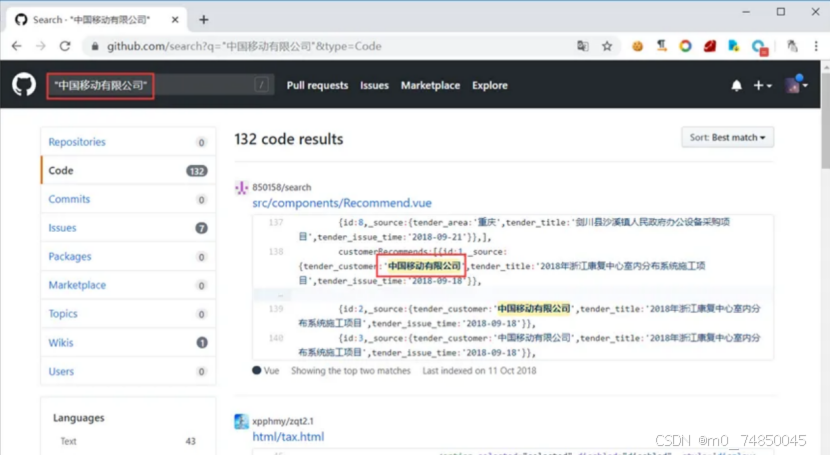Open the 850158/search repository link

[x=282, y=187]
